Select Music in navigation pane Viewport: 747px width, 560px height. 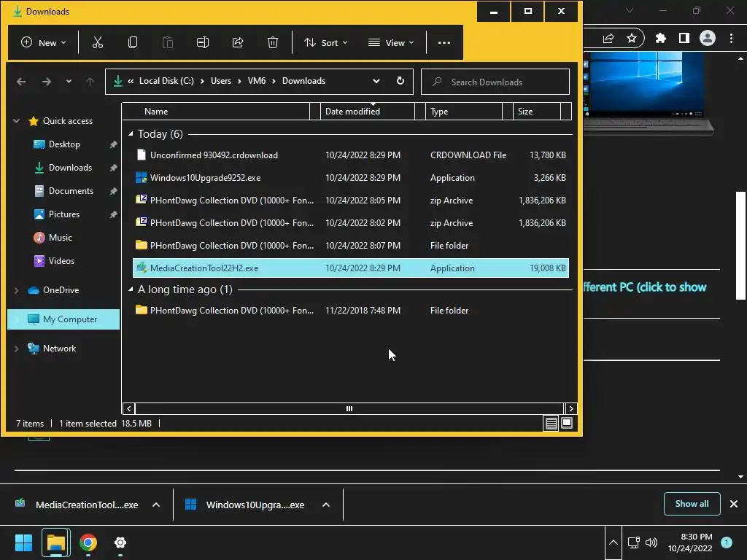[60, 238]
